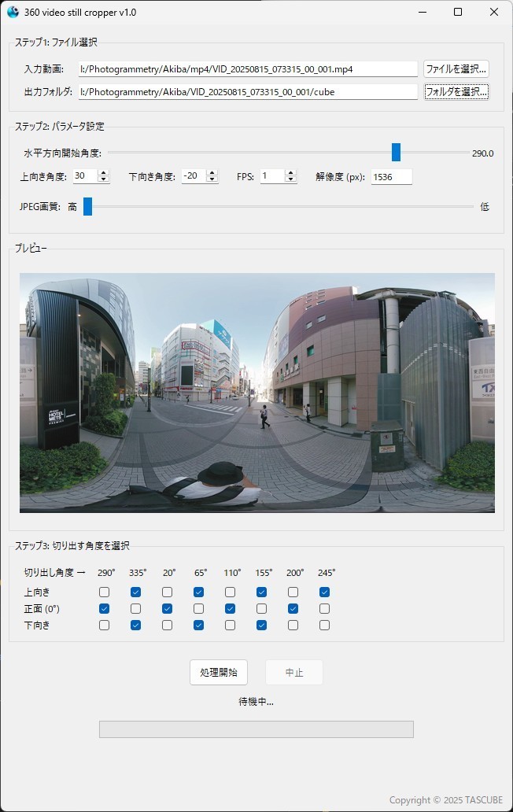
Task: Enable 上向き checkbox for 110°
Action: pyautogui.click(x=230, y=592)
